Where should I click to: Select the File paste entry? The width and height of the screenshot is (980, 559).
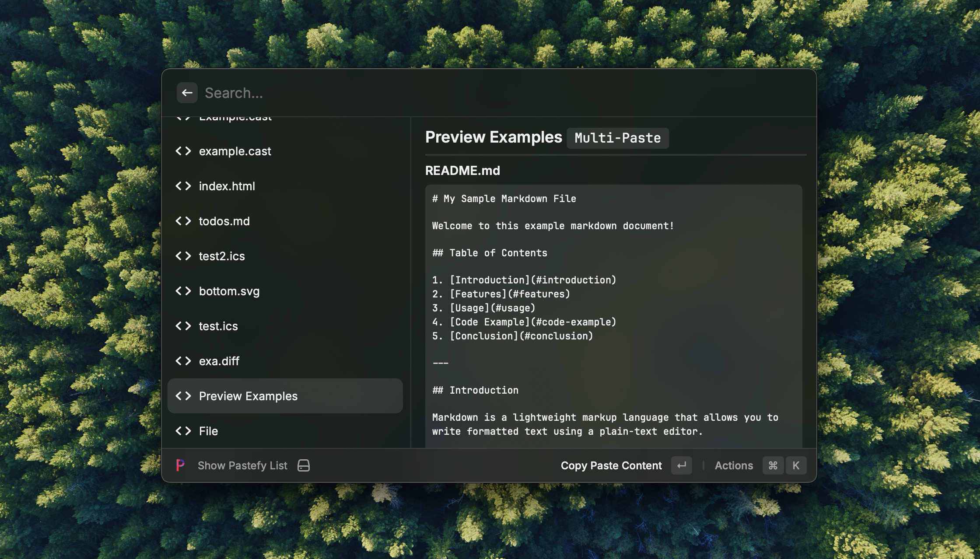208,431
